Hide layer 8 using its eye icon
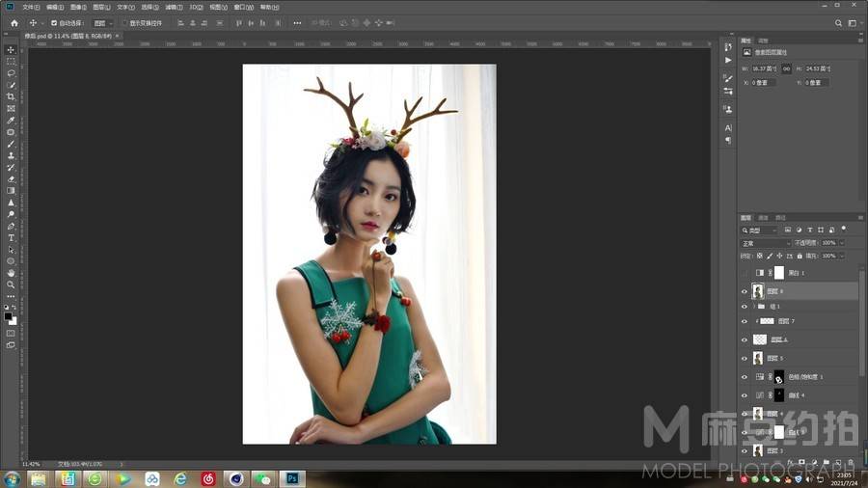 click(745, 291)
